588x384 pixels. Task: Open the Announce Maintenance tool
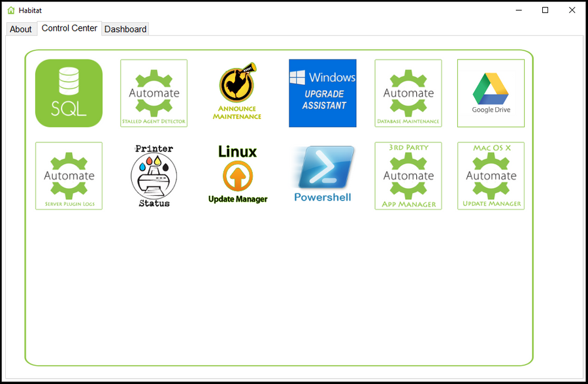point(237,93)
